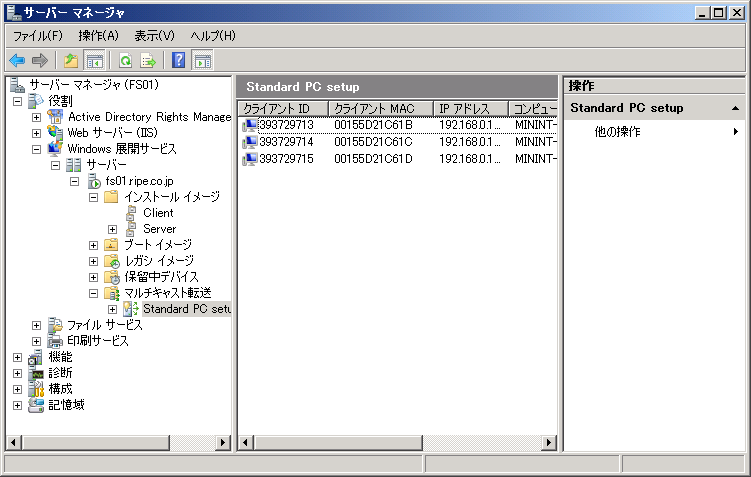This screenshot has width=751, height=477.
Task: Collapse the Windows 展開サービス node
Action: 37,149
